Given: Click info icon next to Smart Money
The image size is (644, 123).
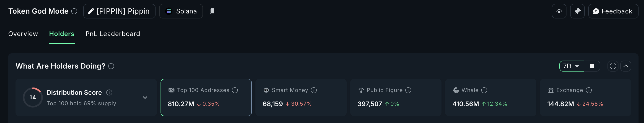Looking at the screenshot, I should pos(314,90).
